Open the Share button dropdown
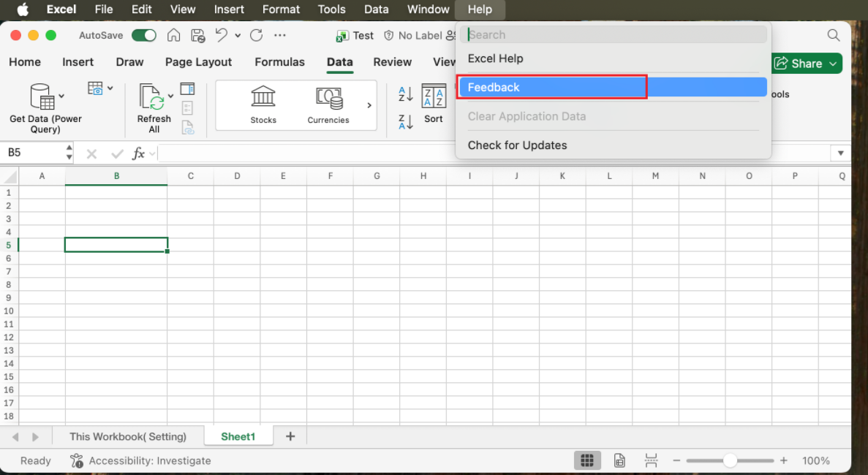 [833, 64]
